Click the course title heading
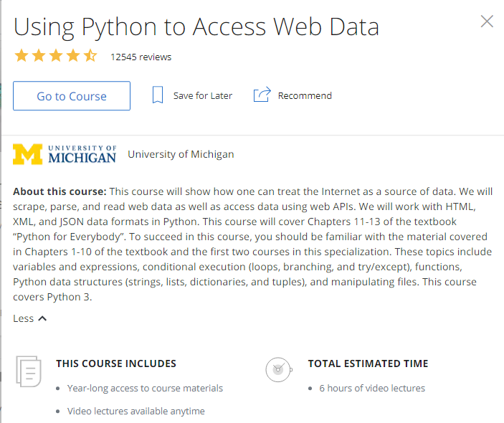 coord(196,27)
